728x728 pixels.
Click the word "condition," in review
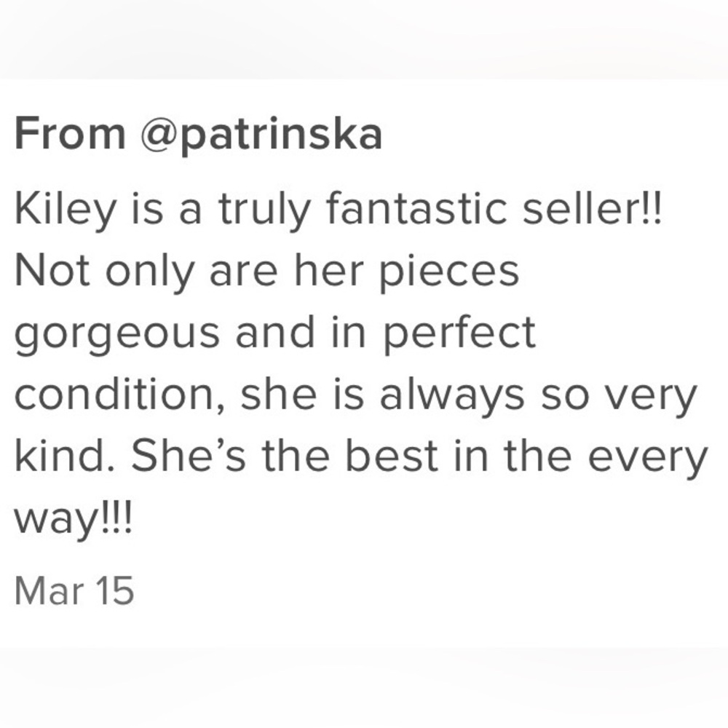pos(117,395)
